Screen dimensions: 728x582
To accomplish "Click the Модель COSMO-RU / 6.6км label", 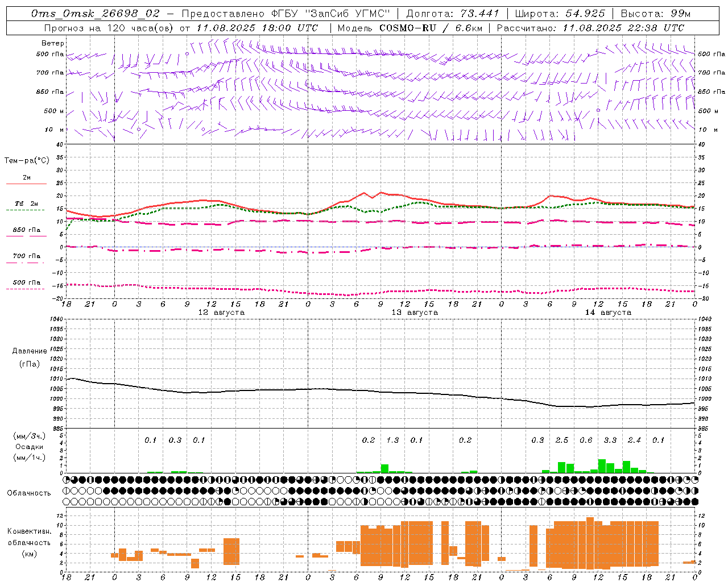I will tap(409, 28).
